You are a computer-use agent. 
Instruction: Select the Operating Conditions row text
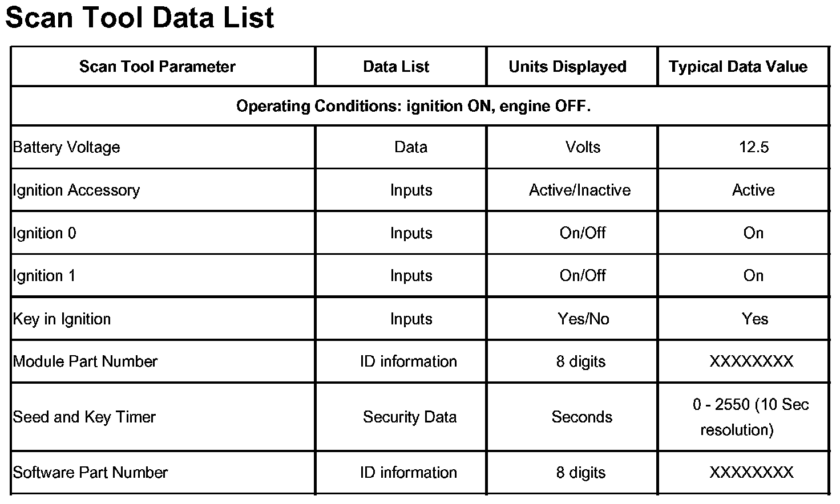click(x=413, y=106)
